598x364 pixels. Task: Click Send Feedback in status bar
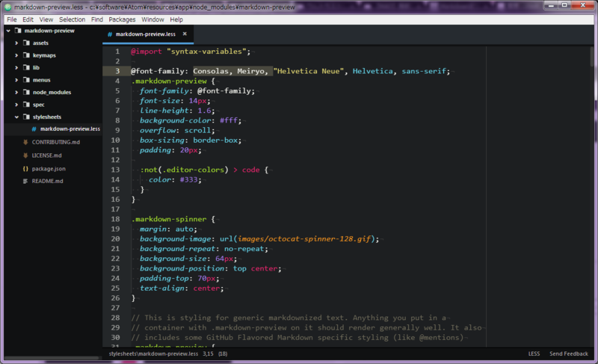tap(569, 354)
